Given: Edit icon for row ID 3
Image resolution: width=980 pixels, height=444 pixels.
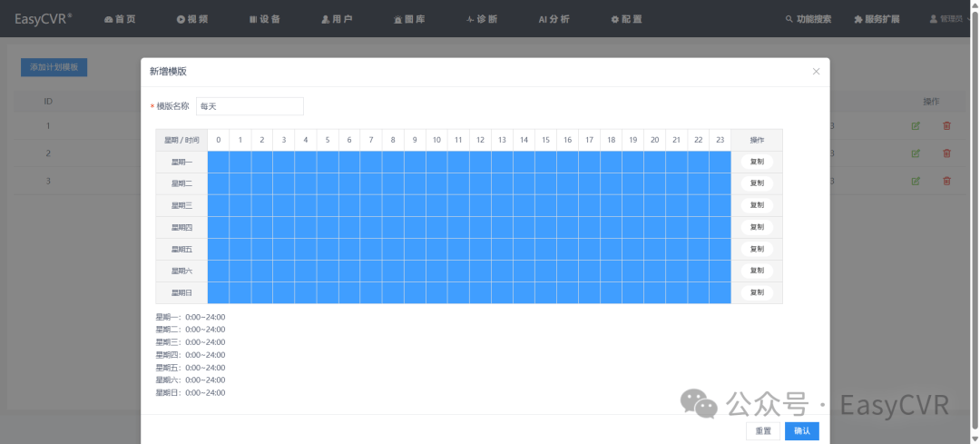Looking at the screenshot, I should [x=916, y=181].
